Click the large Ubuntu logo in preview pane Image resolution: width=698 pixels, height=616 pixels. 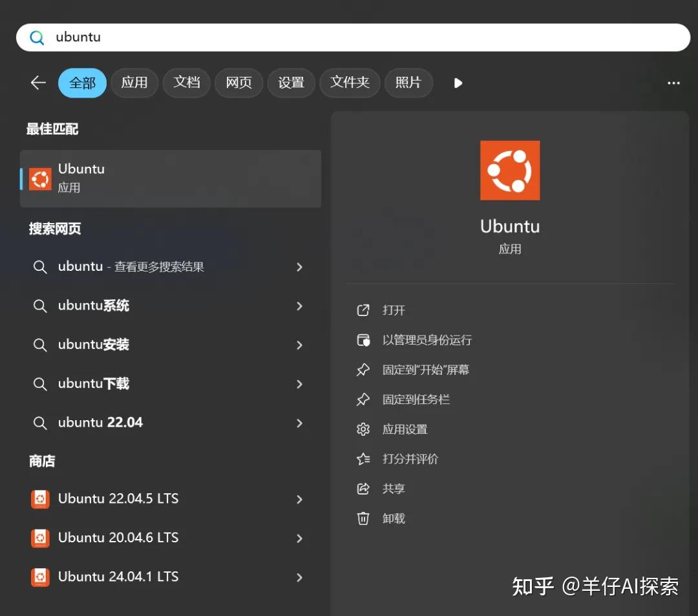pyautogui.click(x=510, y=171)
